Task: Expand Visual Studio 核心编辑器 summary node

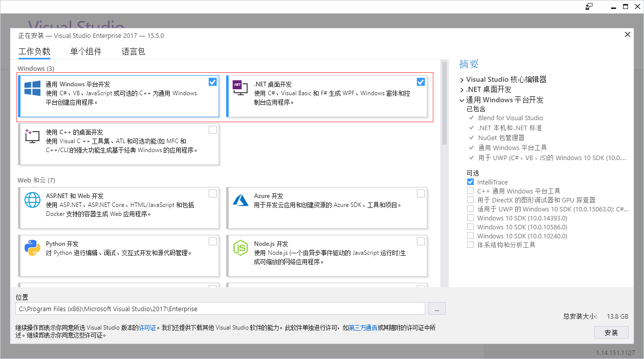Action: coord(462,79)
